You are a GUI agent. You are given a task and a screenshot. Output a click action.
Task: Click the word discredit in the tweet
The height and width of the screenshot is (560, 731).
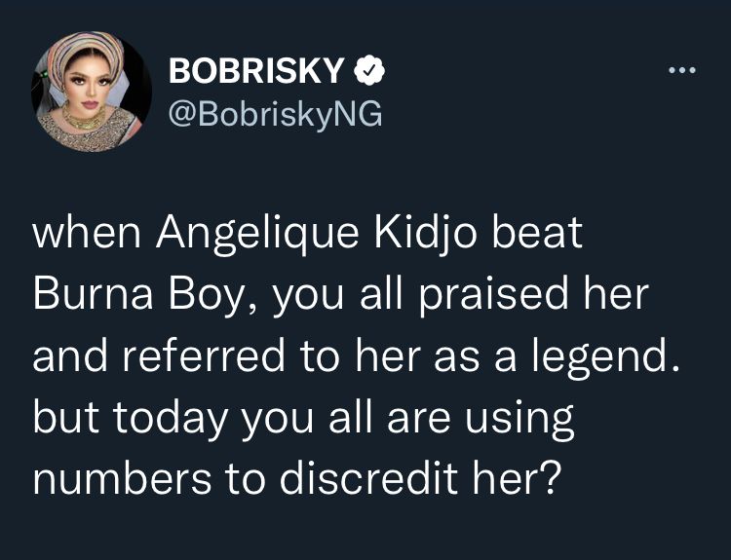[x=368, y=479]
